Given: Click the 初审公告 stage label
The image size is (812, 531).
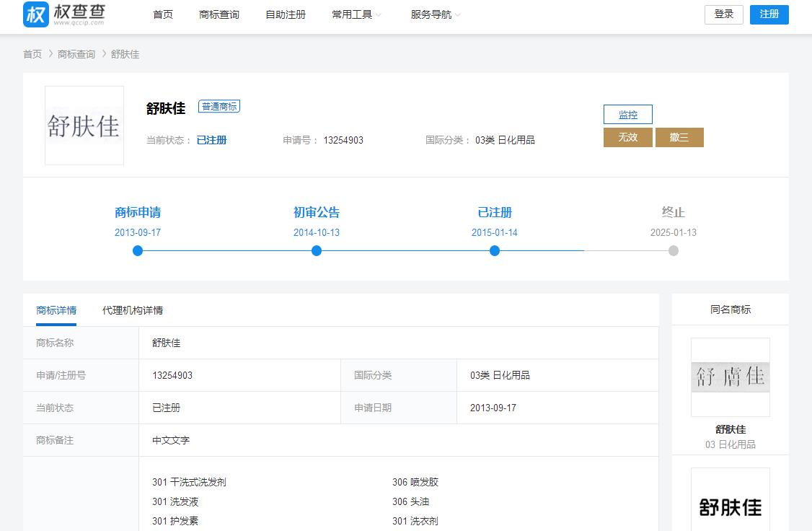Looking at the screenshot, I should pos(317,212).
